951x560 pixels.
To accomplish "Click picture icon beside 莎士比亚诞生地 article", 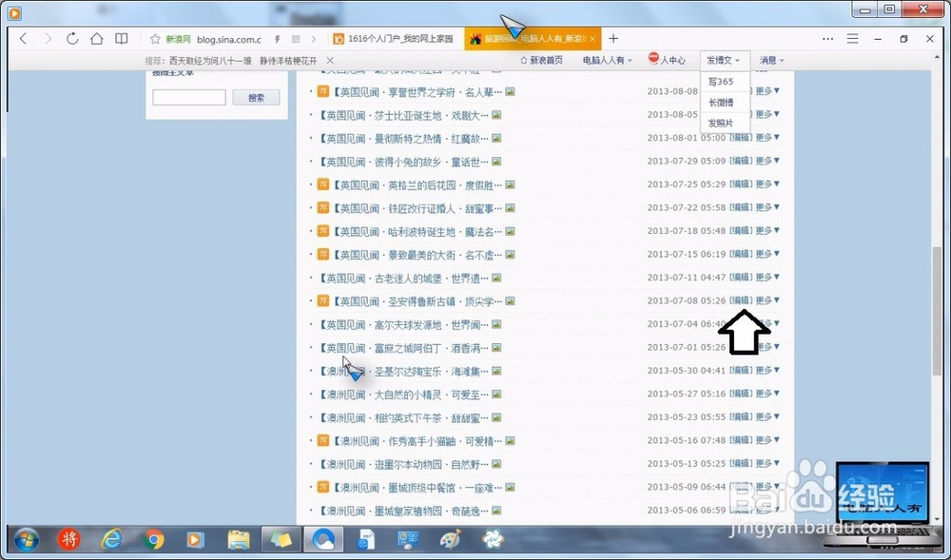I will tap(496, 115).
